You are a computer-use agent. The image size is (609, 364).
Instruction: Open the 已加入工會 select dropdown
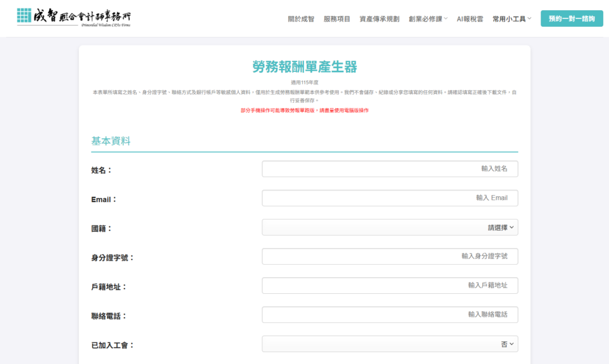pyautogui.click(x=390, y=344)
